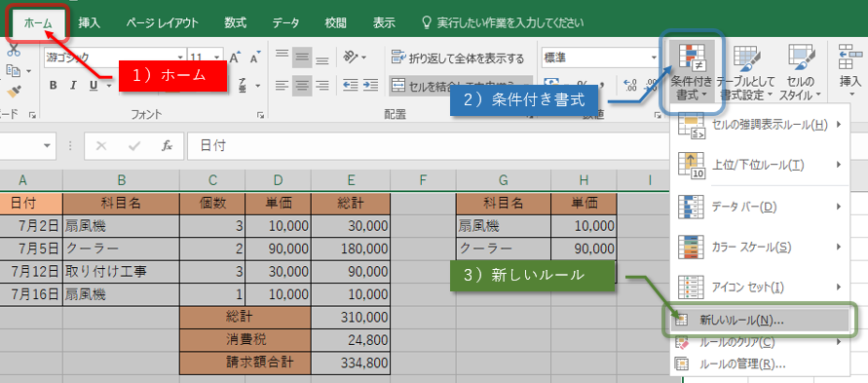
Task: Expand the Copy dropdown arrow
Action: pos(28,71)
